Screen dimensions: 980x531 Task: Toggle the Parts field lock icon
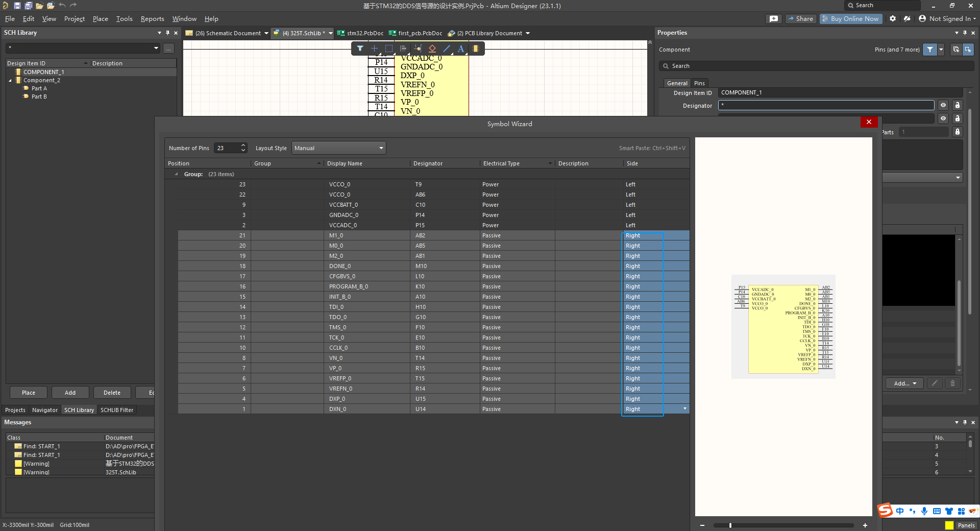pos(958,132)
